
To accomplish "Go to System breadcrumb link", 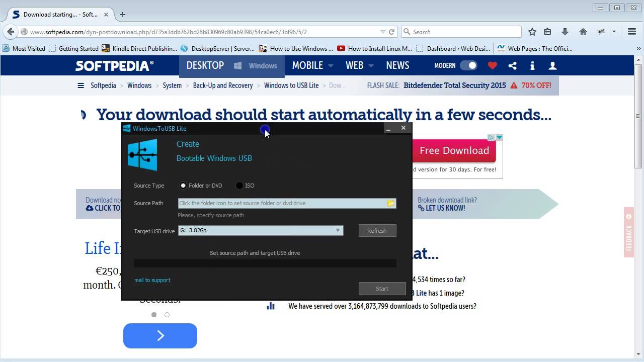I will click(172, 85).
